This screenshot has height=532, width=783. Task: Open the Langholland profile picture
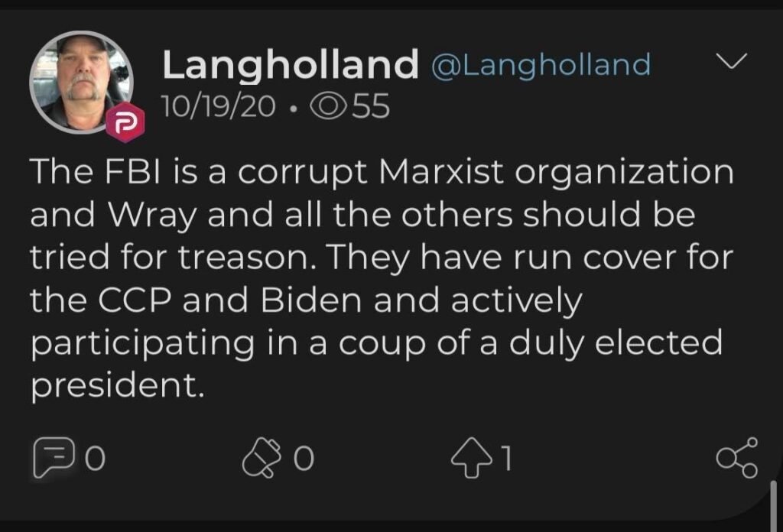pos(80,83)
